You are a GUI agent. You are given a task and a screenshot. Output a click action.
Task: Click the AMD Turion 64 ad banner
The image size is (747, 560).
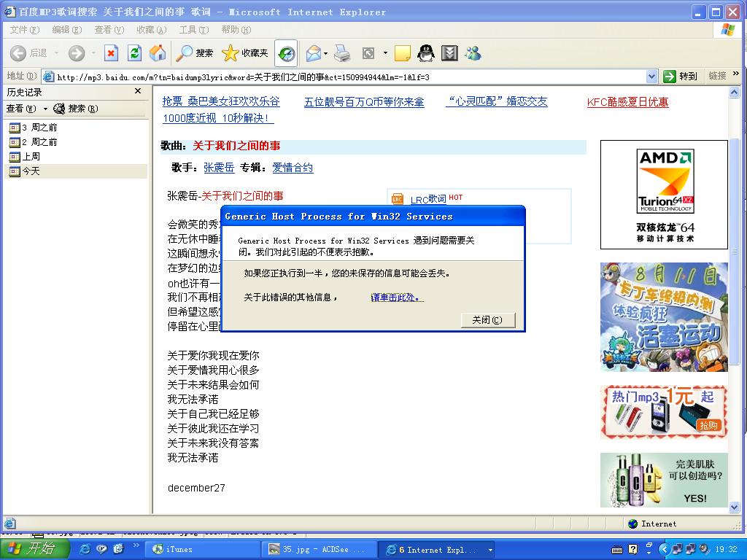[664, 195]
